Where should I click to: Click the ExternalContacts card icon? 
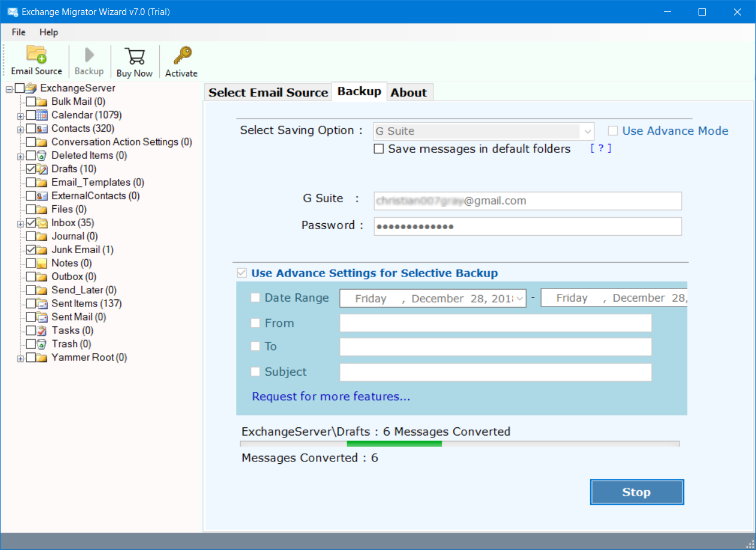[42, 196]
